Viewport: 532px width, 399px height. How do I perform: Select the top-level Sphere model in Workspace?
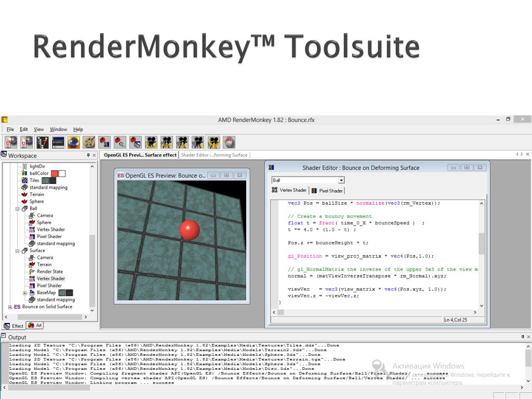[x=37, y=202]
